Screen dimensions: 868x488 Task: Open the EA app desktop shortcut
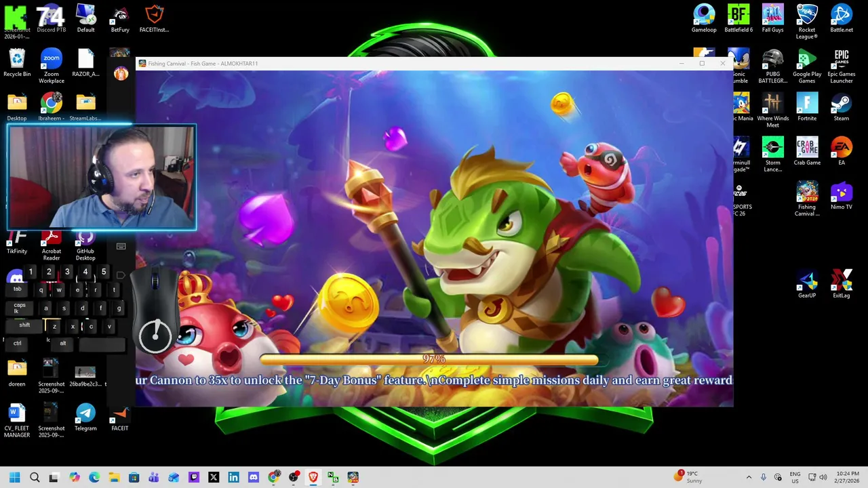pyautogui.click(x=842, y=151)
